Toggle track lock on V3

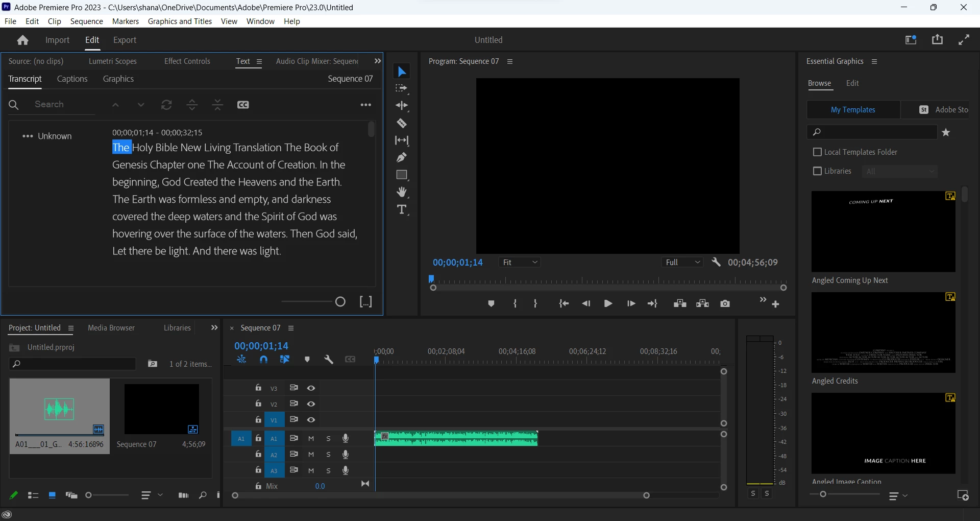[258, 388]
